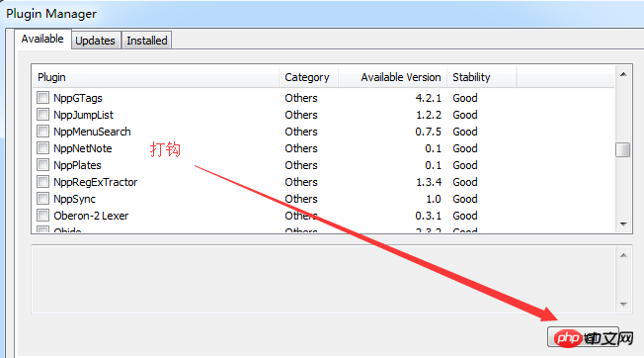Tick the NppSync plugin checkbox
The image size is (644, 358).
click(x=42, y=199)
